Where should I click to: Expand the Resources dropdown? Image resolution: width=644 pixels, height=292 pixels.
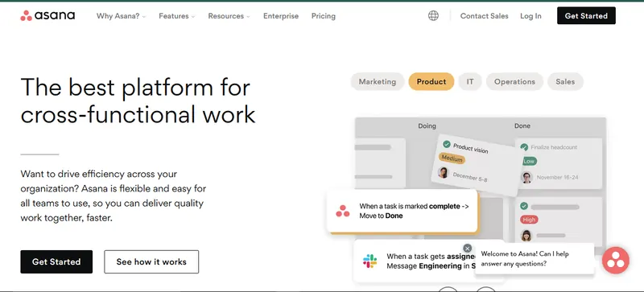click(x=229, y=16)
